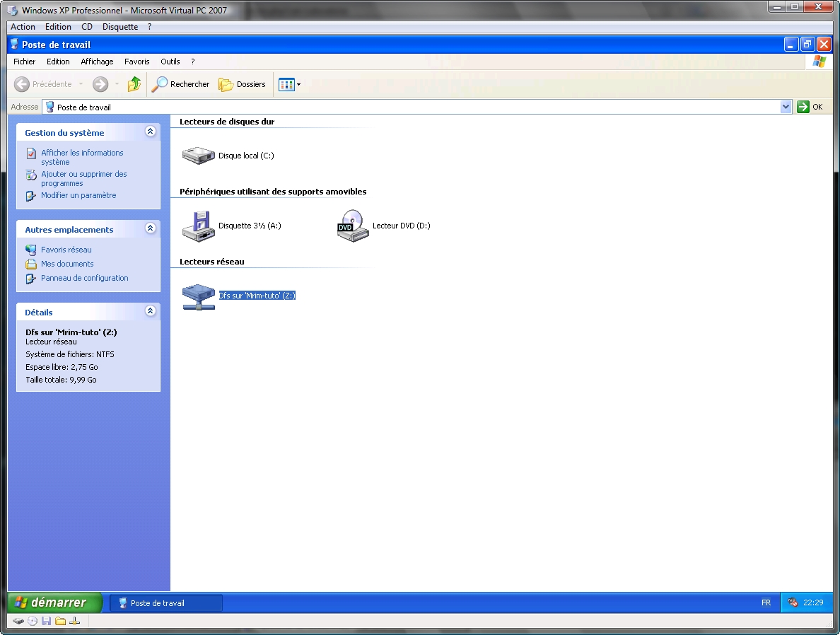Select the Lecteur DVD (D:) drive icon
Screen dimensions: 840x635
353,226
